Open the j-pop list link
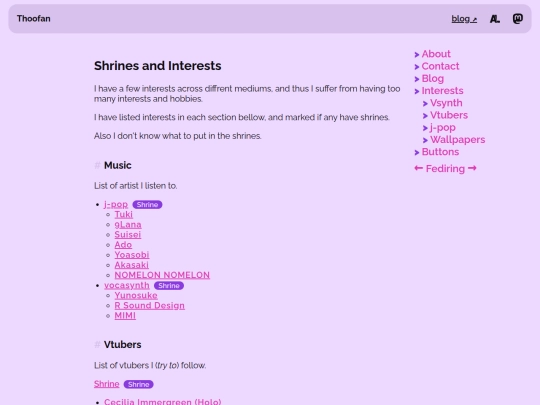Screen dimensions: 540x405 click(x=116, y=205)
